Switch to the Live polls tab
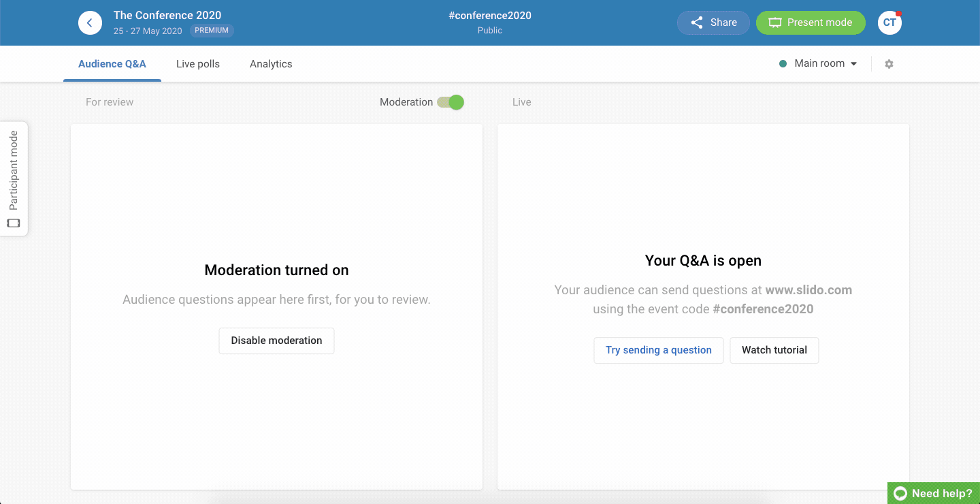Screen dimensions: 980x504 point(198,64)
